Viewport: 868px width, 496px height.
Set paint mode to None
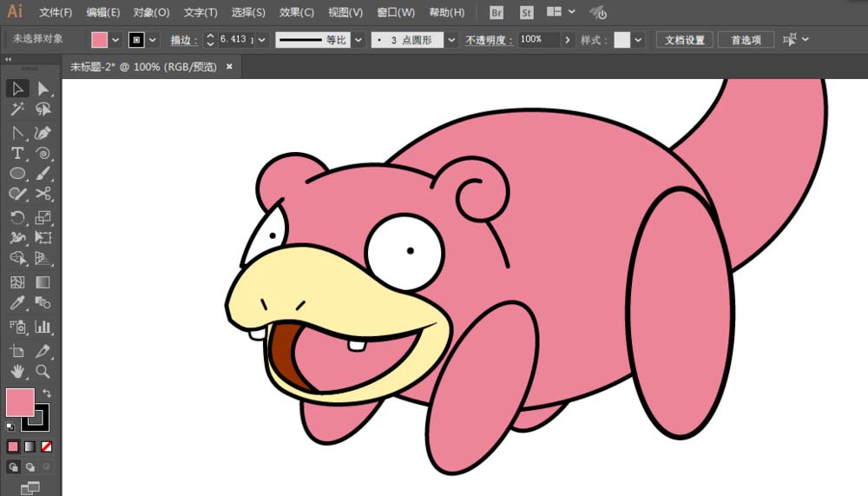(47, 446)
